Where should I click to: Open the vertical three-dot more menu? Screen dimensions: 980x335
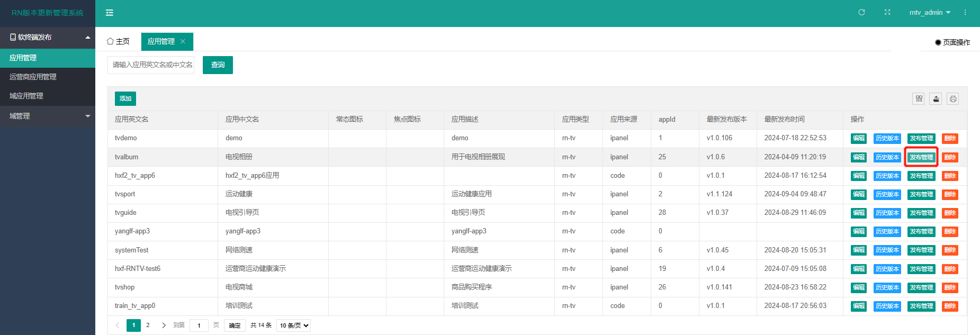coord(965,13)
